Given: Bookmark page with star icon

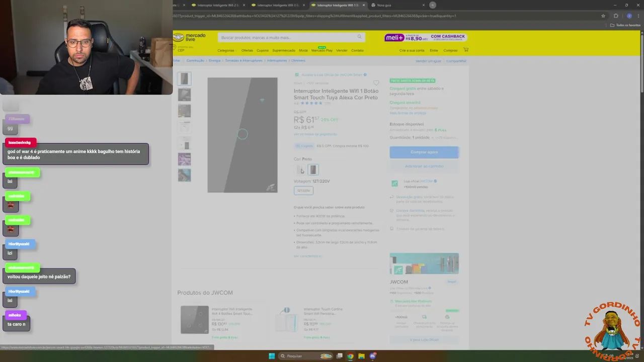Looking at the screenshot, I should coord(603,16).
